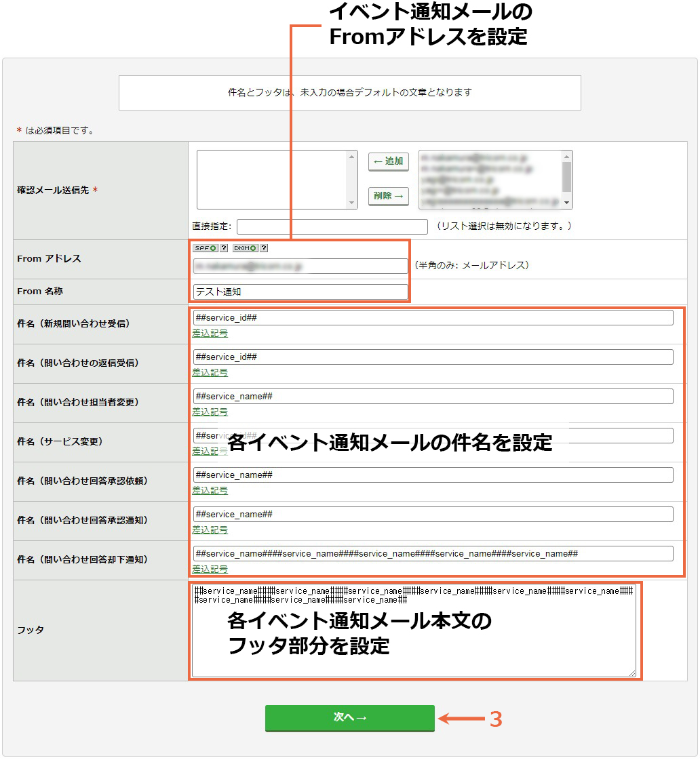Focus the 新規問い合わせ受信 subject field

[433, 317]
